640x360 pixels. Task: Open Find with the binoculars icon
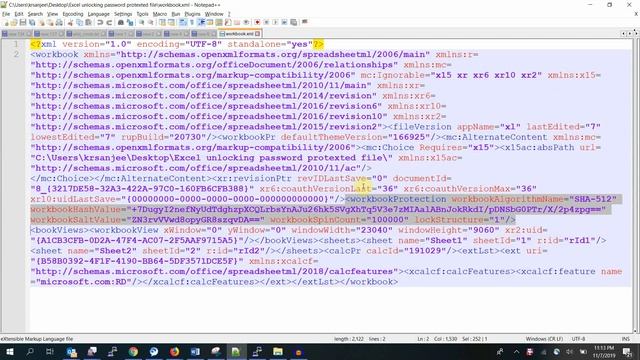coord(121,22)
